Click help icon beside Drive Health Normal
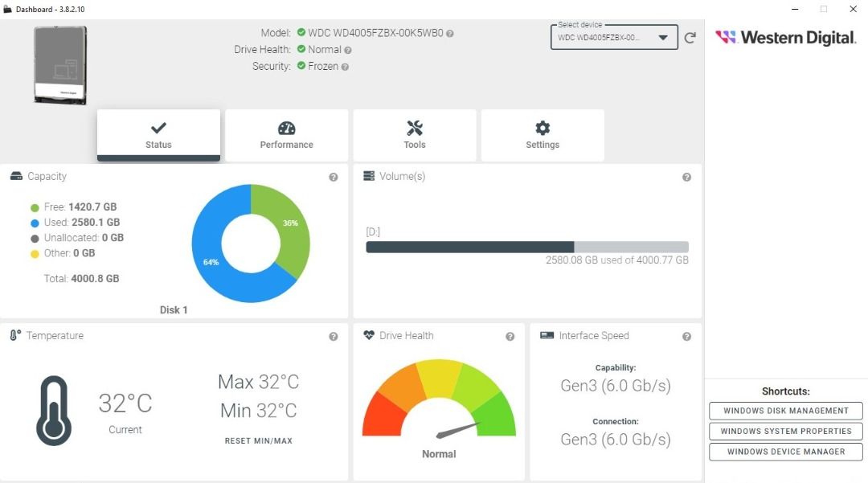The height and width of the screenshot is (483, 868). (348, 50)
